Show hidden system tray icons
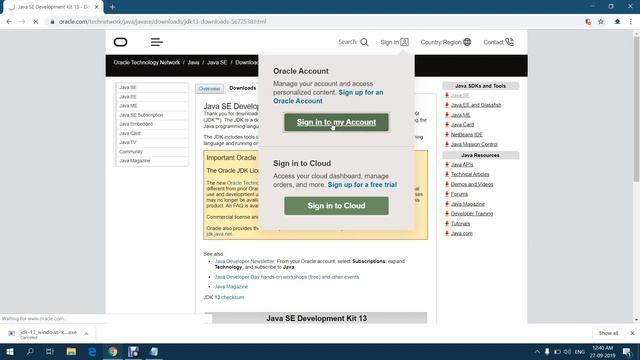Screen dimensions: 640x360 click(x=537, y=351)
